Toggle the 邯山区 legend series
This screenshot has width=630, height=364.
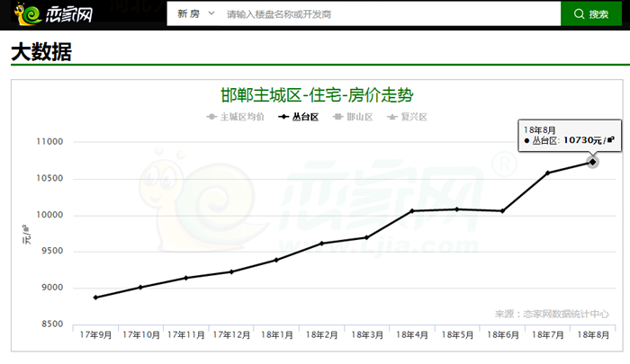click(353, 117)
